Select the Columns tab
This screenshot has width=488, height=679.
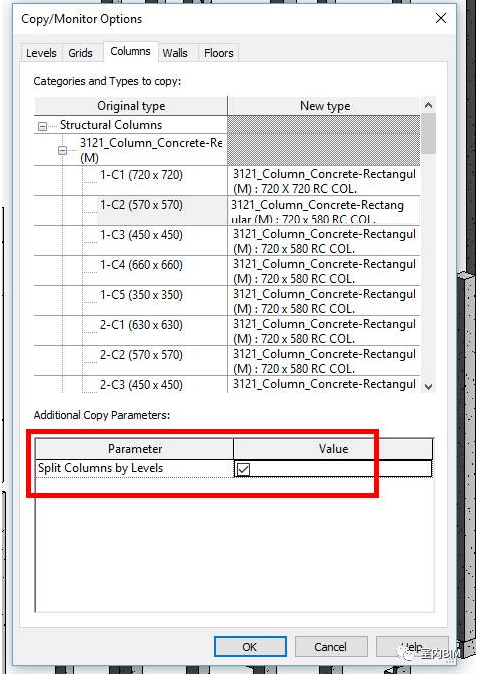(x=130, y=51)
